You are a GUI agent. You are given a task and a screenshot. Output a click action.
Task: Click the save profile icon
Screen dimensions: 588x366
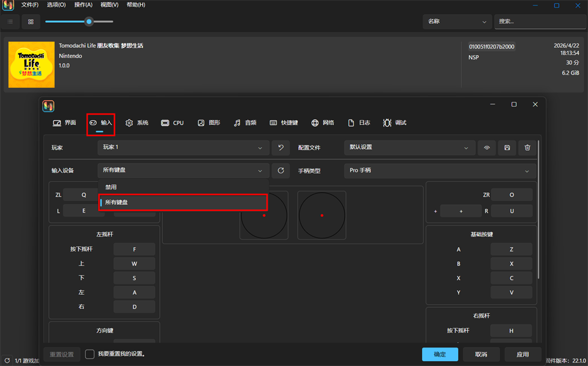(x=507, y=148)
